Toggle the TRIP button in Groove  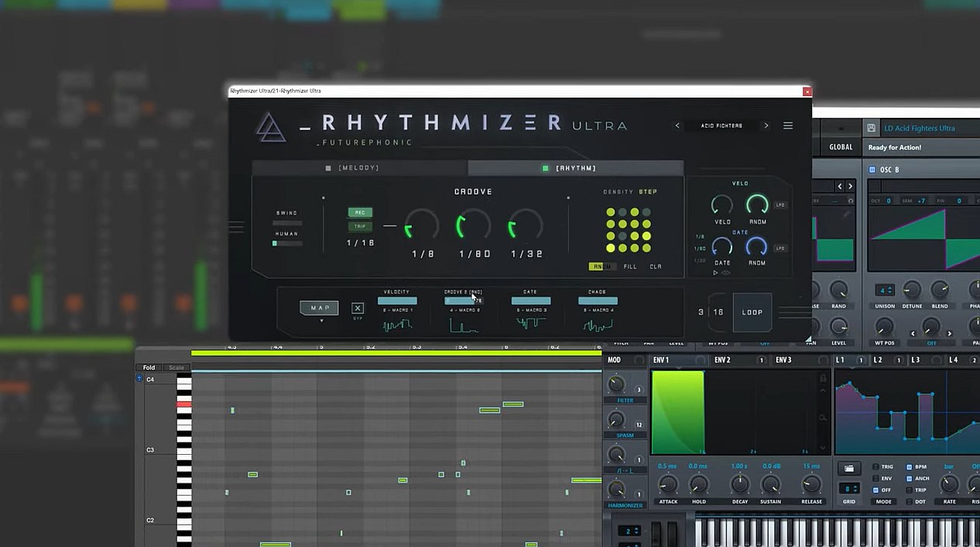[x=360, y=226]
